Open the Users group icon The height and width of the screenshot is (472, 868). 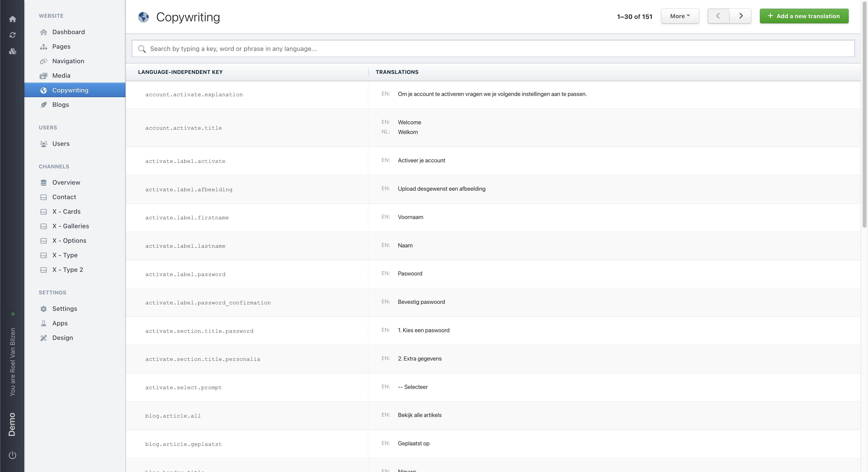point(44,144)
